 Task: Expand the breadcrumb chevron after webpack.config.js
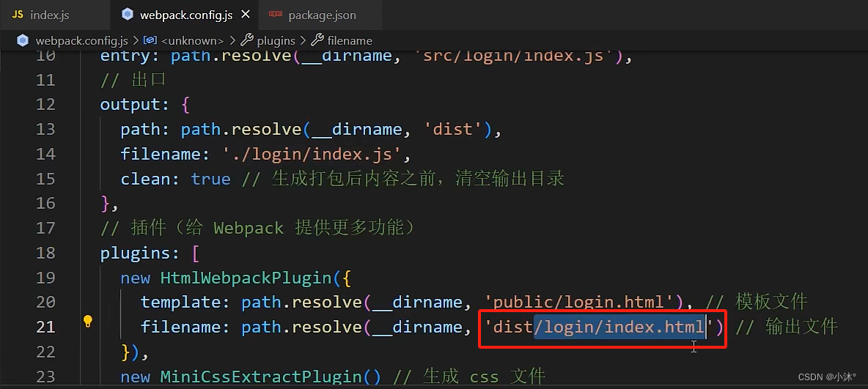click(x=136, y=40)
